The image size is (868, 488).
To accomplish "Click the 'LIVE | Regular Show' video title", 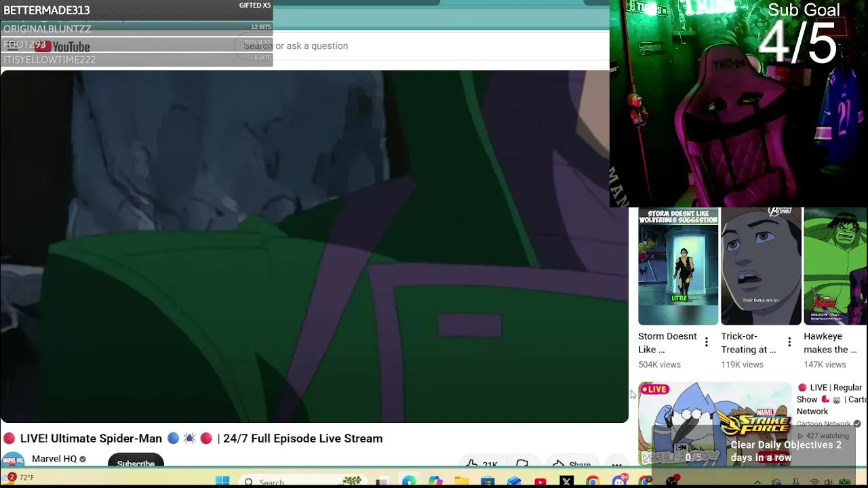I will tap(831, 399).
